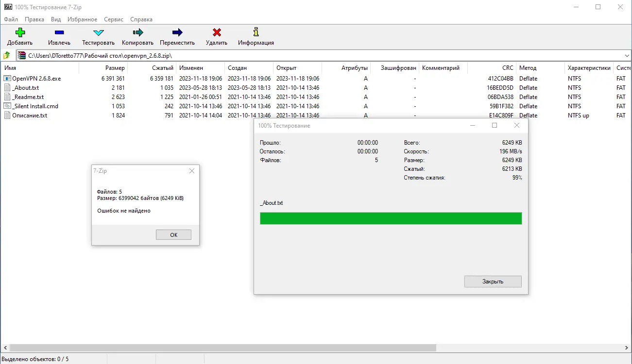Open the Избранное menu
Image resolution: width=632 pixels, height=364 pixels.
83,19
